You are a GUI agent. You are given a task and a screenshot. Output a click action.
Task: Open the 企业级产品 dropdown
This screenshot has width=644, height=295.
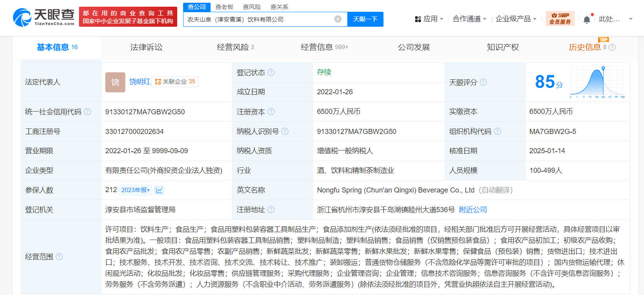[x=516, y=19]
